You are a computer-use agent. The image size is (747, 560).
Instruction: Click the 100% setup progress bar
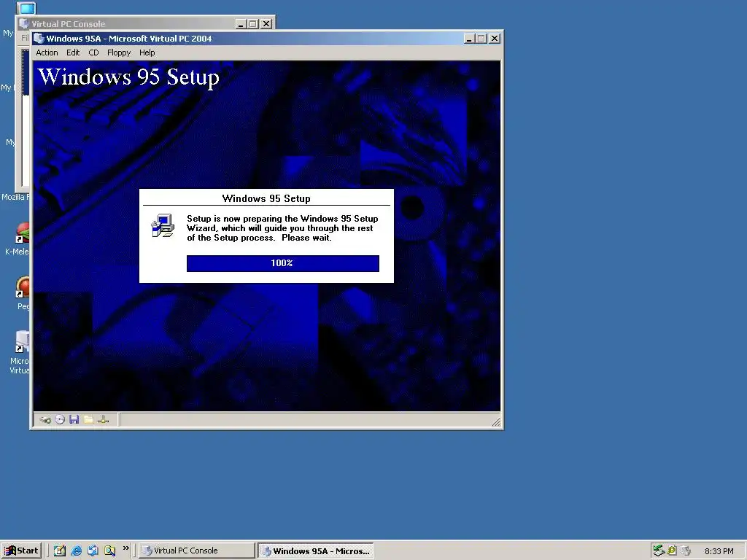click(x=282, y=263)
